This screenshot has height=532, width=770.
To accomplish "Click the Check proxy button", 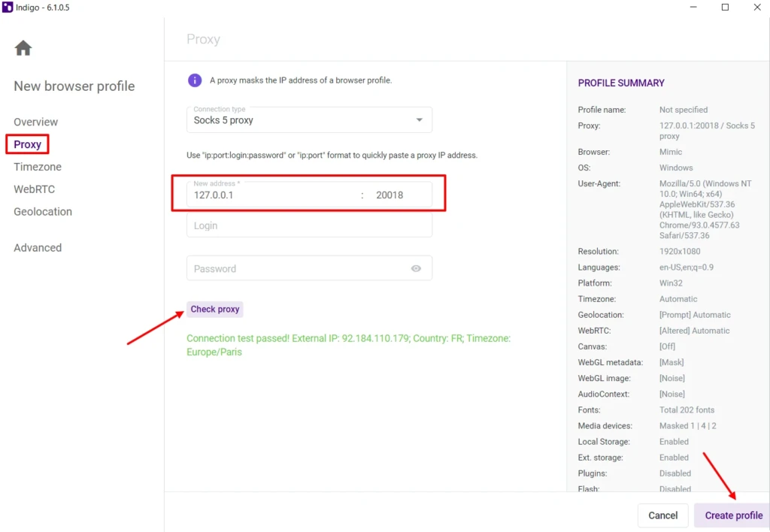I will point(214,309).
